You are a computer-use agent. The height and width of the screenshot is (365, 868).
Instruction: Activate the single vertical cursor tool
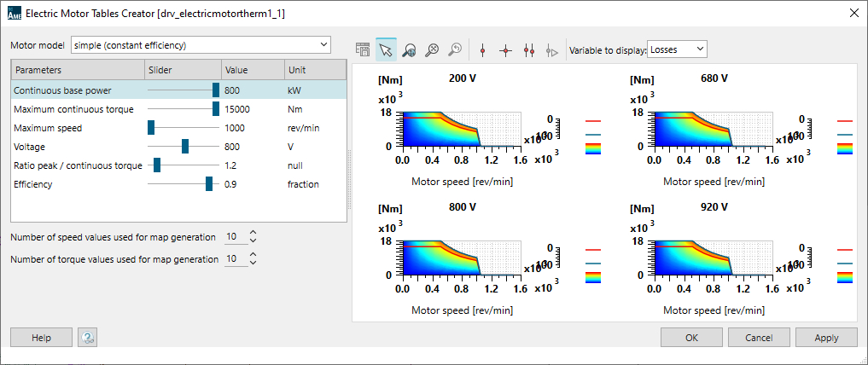pos(482,50)
